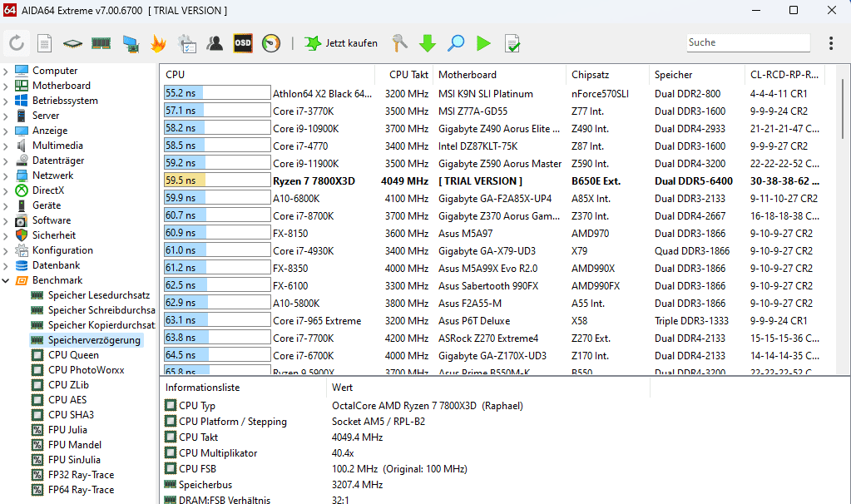Expand the Motherboard tree node

[x=6, y=86]
